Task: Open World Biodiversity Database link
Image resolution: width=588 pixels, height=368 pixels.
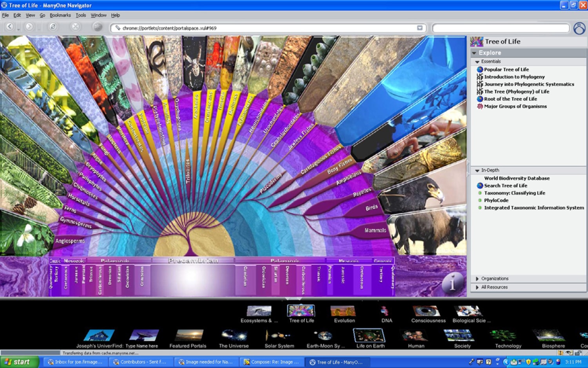Action: [517, 178]
